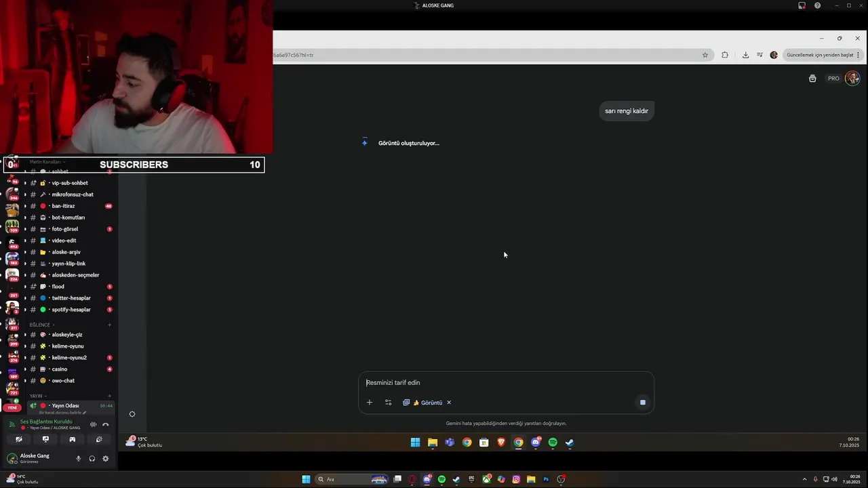Open the spotify-hesaplar channel
The height and width of the screenshot is (488, 868).
71,310
